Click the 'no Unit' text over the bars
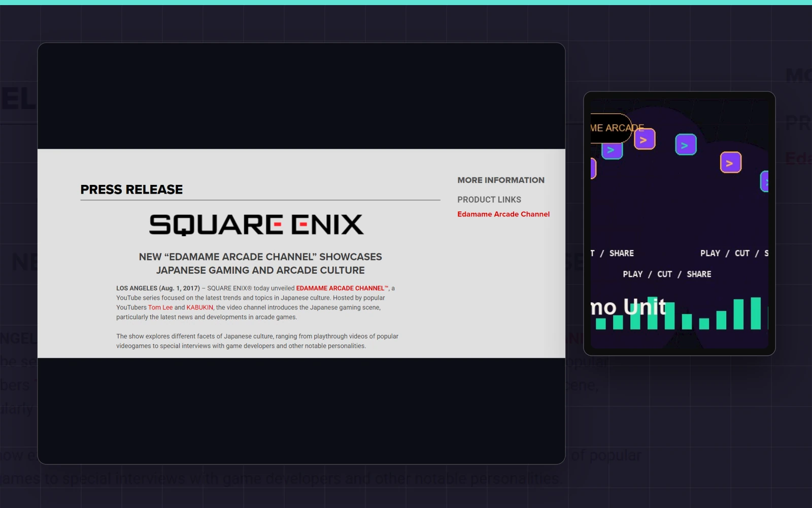The image size is (812, 508). (628, 307)
